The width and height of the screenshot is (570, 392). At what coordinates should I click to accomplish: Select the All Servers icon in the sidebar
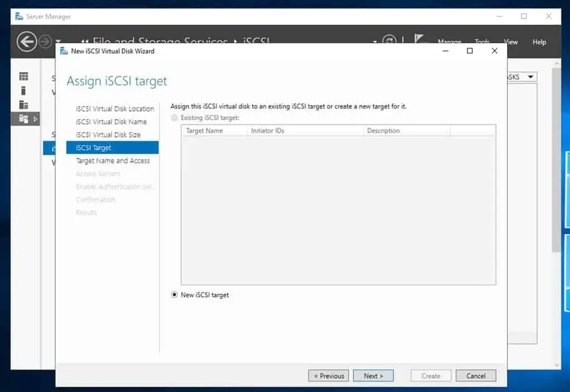coord(23,105)
